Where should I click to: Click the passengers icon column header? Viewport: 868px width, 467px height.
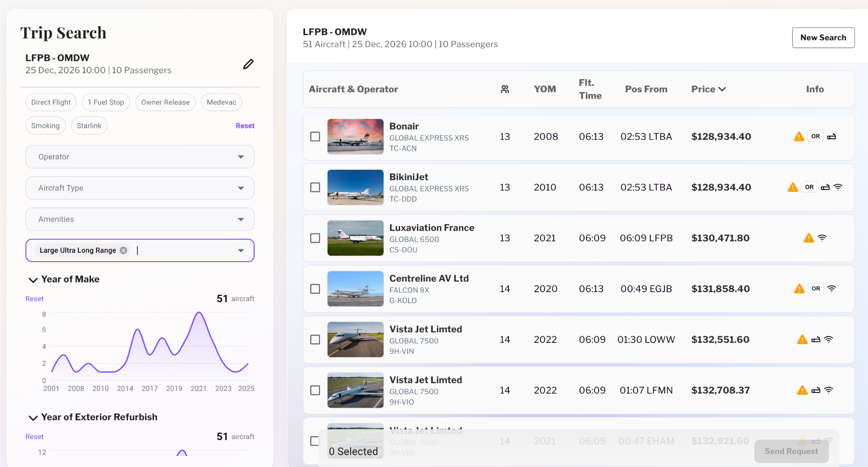click(x=505, y=89)
